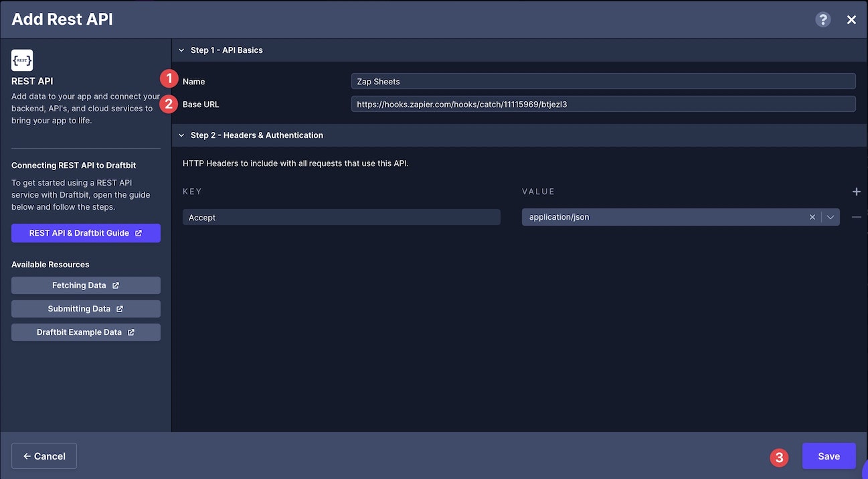
Task: Open the Fetching Data resource
Action: (x=86, y=285)
